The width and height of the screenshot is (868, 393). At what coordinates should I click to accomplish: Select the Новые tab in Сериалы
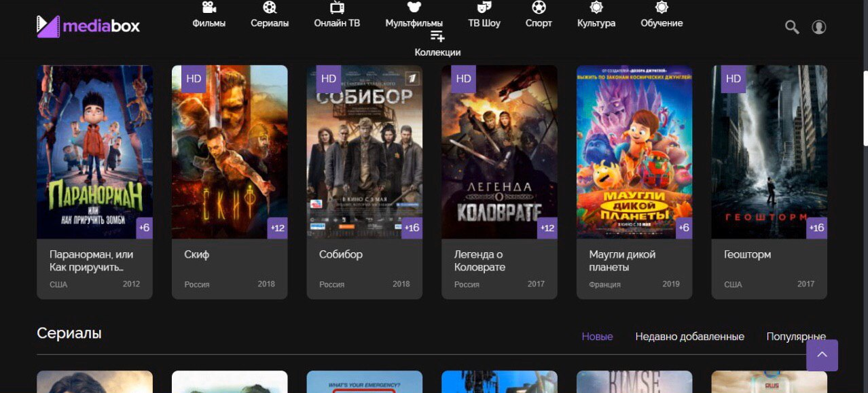[597, 337]
